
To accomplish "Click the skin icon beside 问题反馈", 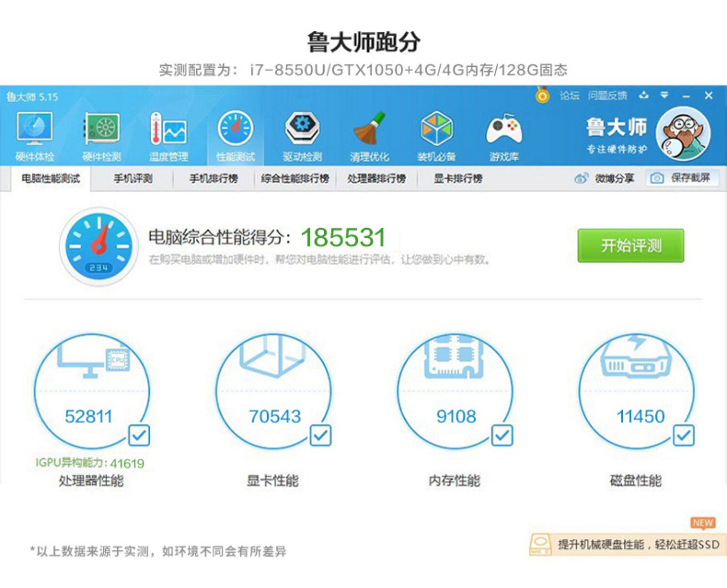I will point(644,95).
